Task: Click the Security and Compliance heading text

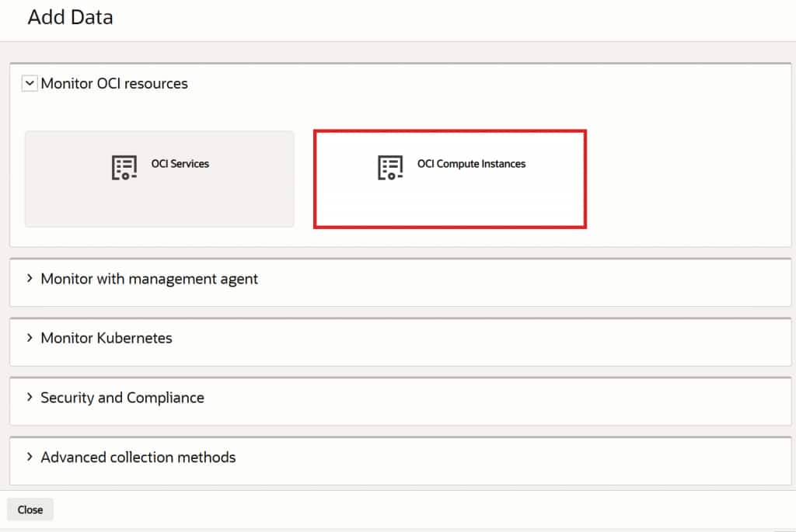Action: [x=122, y=398]
